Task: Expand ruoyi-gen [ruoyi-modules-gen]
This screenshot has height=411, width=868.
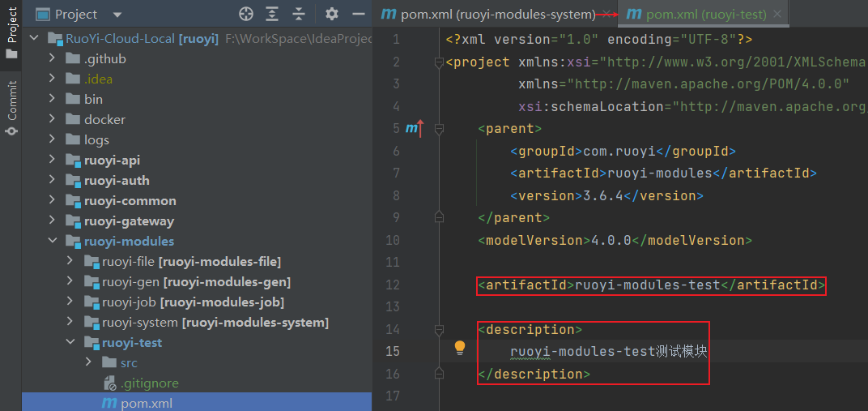Action: (70, 282)
